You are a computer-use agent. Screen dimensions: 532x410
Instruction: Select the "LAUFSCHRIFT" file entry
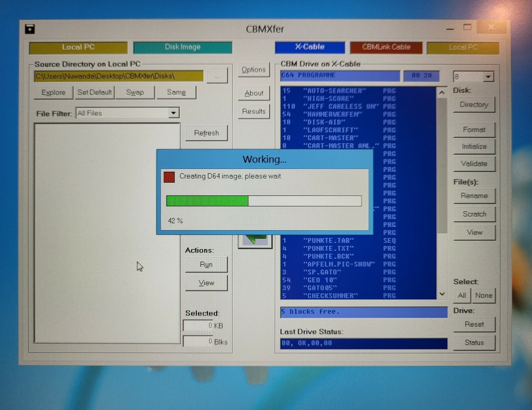click(358, 130)
